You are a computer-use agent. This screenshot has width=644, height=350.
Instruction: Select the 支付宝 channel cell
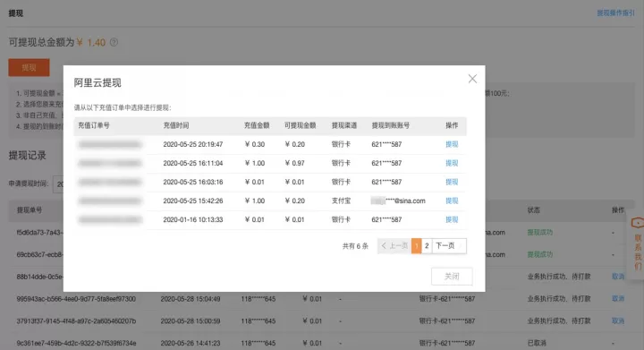(x=342, y=201)
